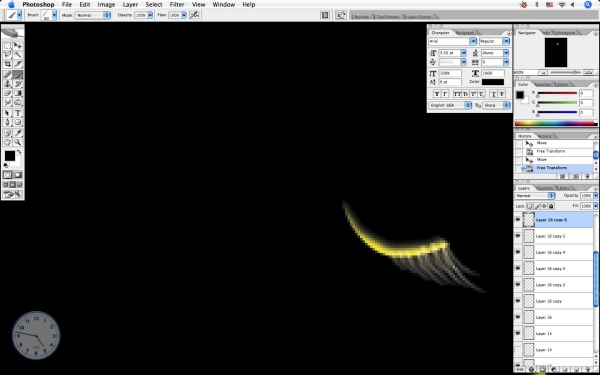Select the Zoom magnifier tool
Viewport: 600px width, 375px height.
tap(18, 142)
